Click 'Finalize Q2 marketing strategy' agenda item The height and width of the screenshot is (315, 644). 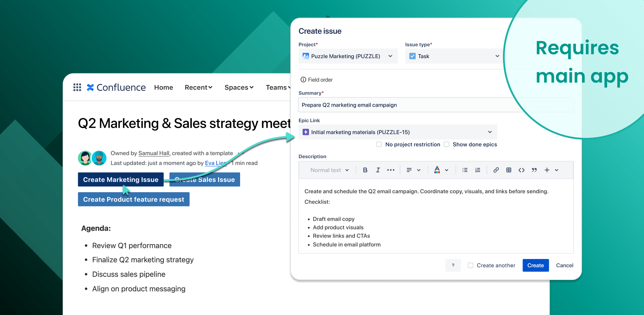tap(143, 260)
